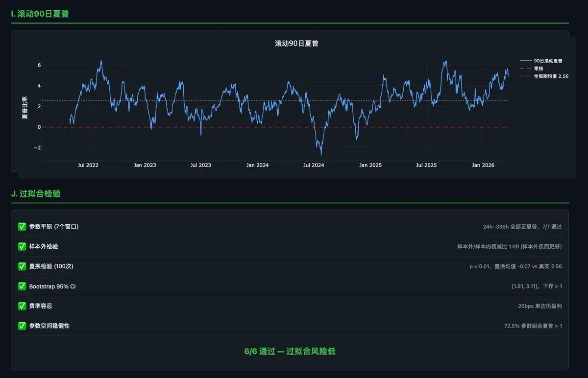588x378 pixels.
Task: Click the Jan 2025 x-axis label
Action: (370, 165)
